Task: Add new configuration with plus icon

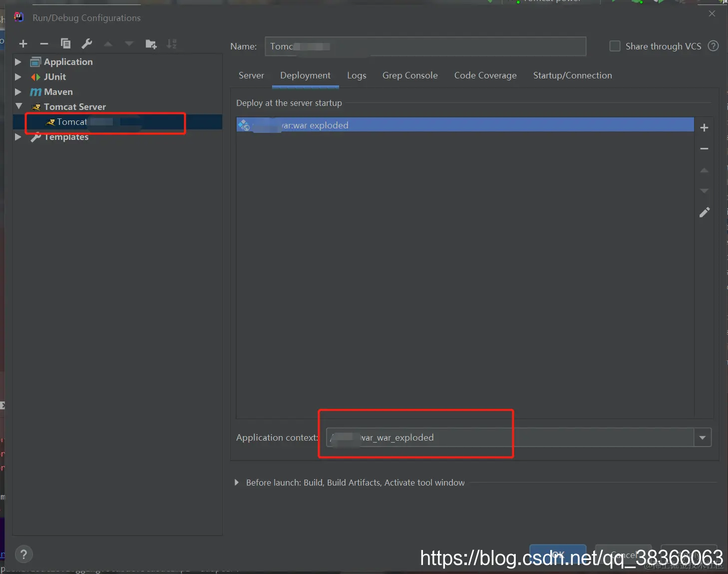Action: [x=23, y=44]
